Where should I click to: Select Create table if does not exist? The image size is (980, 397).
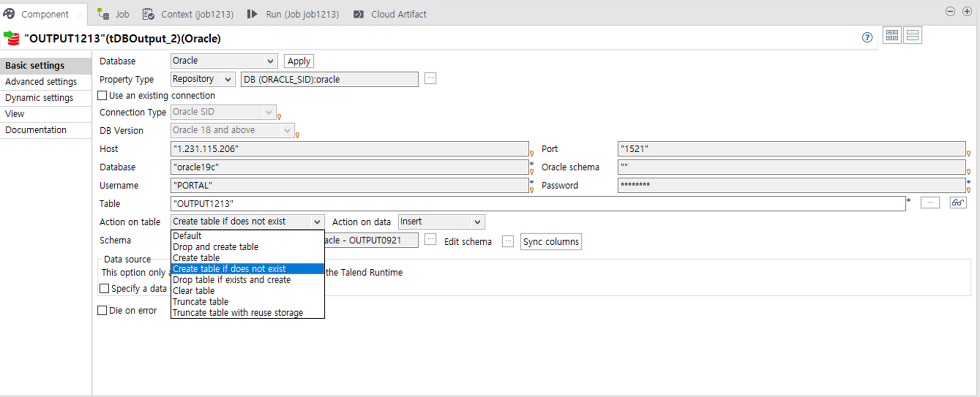(x=247, y=269)
